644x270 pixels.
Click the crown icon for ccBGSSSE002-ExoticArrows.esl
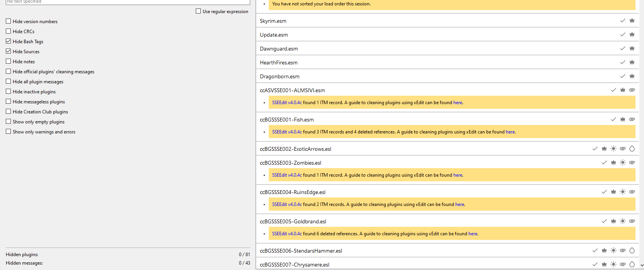click(604, 149)
